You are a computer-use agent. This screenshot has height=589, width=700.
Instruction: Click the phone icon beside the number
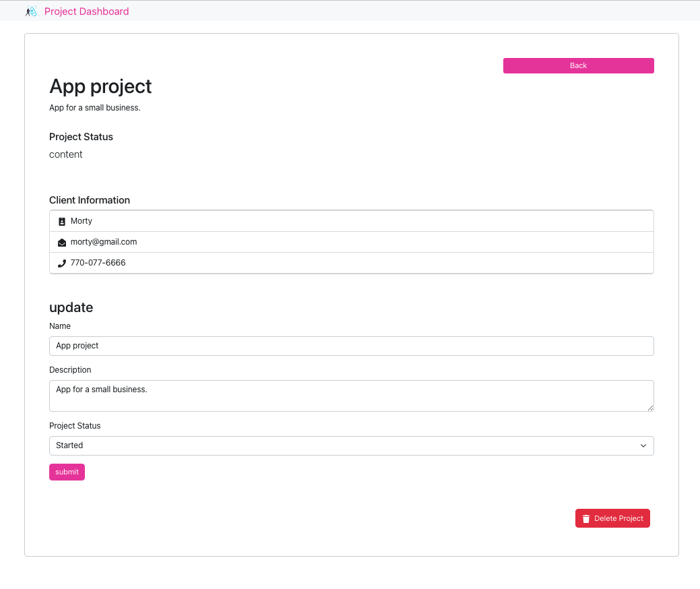(x=62, y=263)
